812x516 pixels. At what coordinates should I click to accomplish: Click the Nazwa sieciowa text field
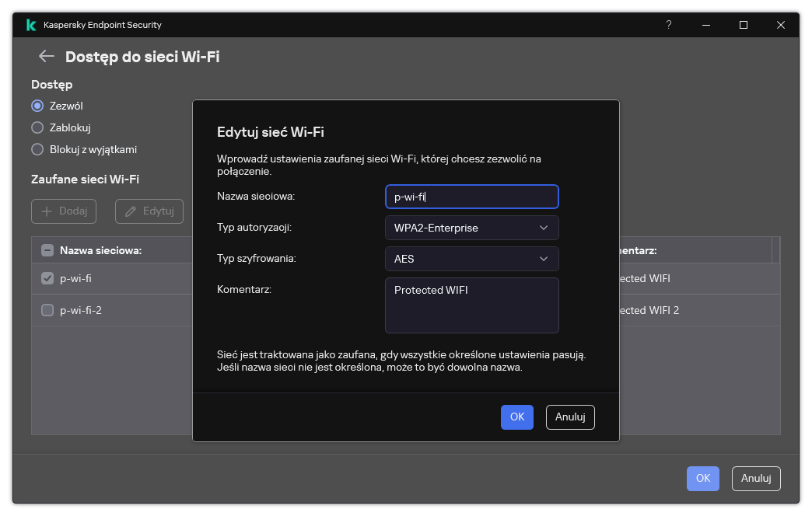(x=471, y=197)
